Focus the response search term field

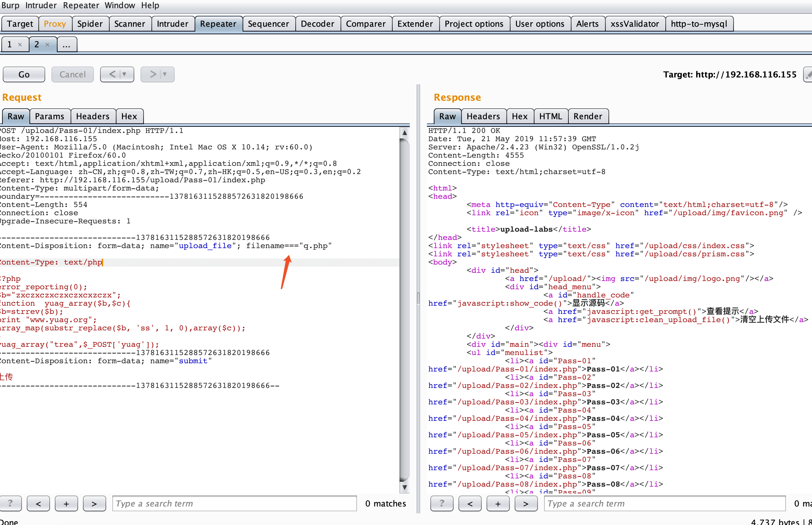(665, 503)
